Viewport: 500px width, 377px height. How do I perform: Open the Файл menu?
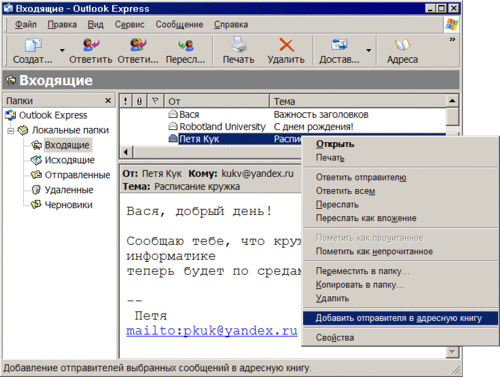point(26,24)
